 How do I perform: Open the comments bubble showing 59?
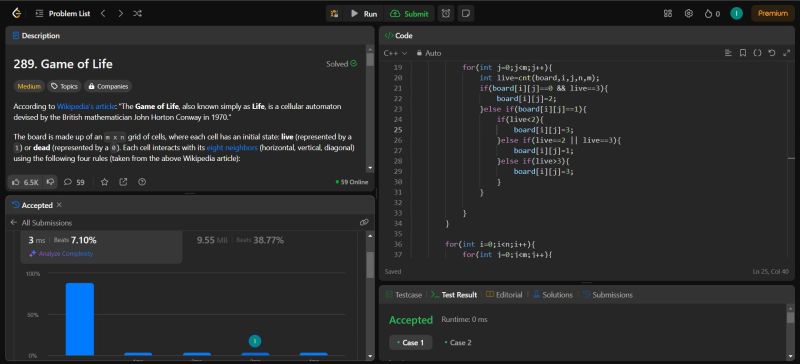tap(74, 182)
